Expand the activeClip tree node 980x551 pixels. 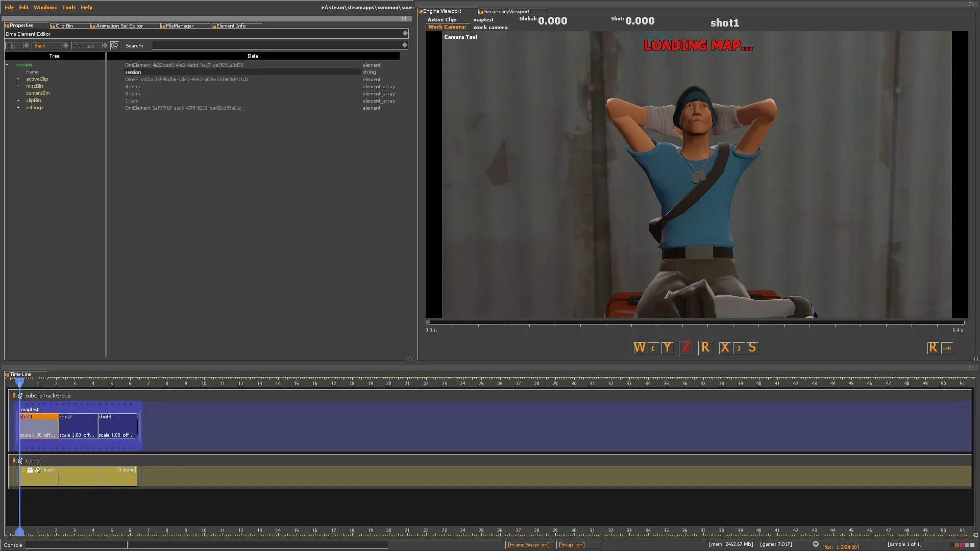pos(18,79)
